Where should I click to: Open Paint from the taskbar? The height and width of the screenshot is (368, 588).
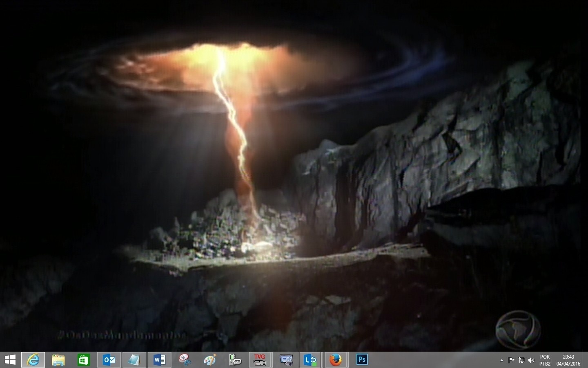[210, 360]
